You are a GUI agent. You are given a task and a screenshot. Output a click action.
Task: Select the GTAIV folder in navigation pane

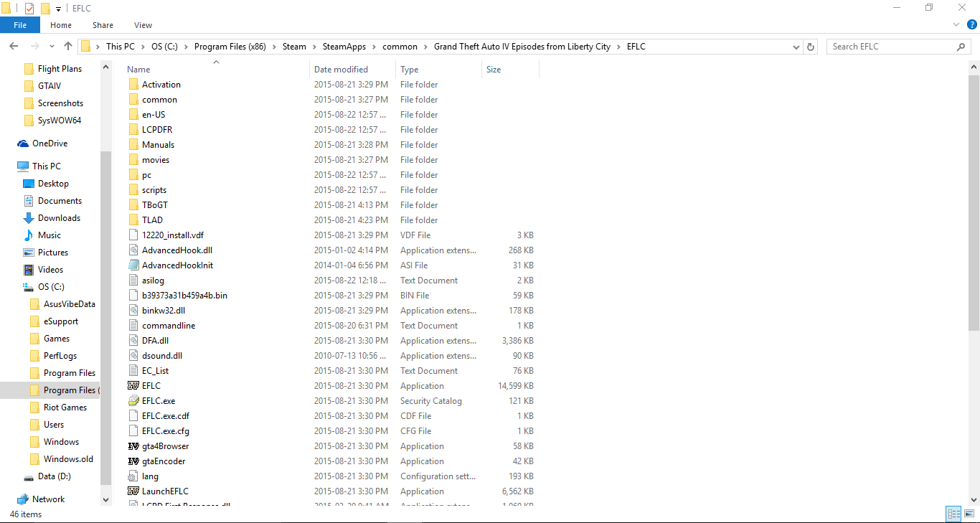coord(50,86)
